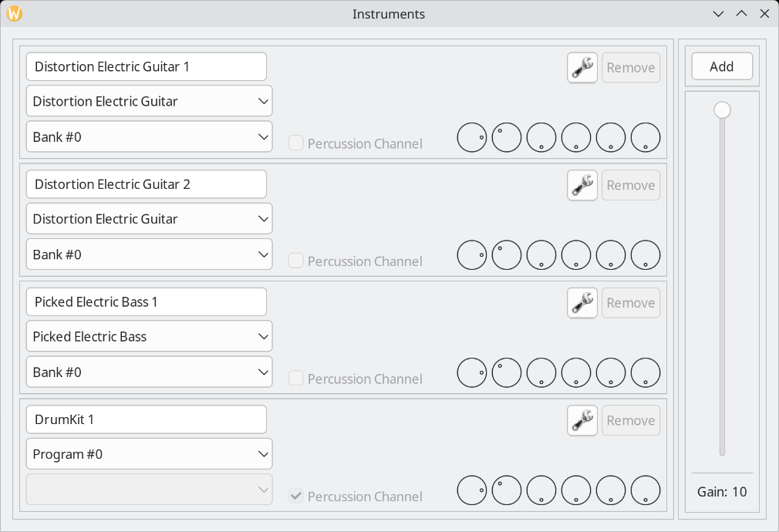The height and width of the screenshot is (532, 779).
Task: Expand the first Distortion Electric Guitar preset dropdown
Action: [149, 101]
